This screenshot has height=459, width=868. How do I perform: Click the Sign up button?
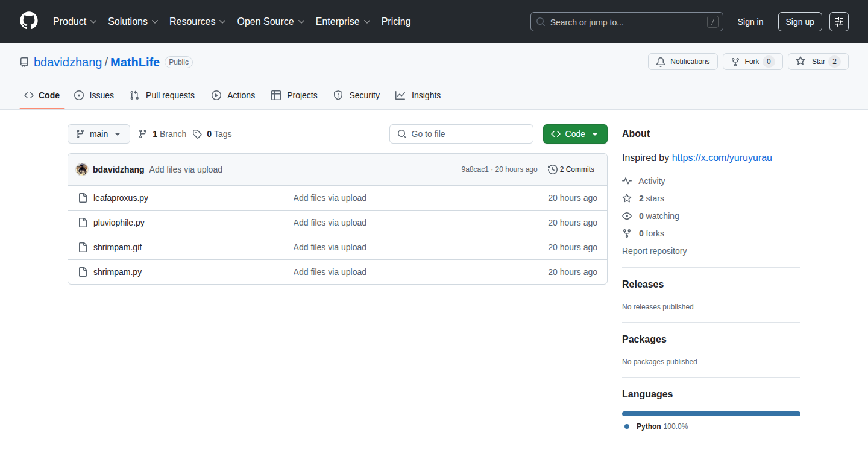[800, 22]
